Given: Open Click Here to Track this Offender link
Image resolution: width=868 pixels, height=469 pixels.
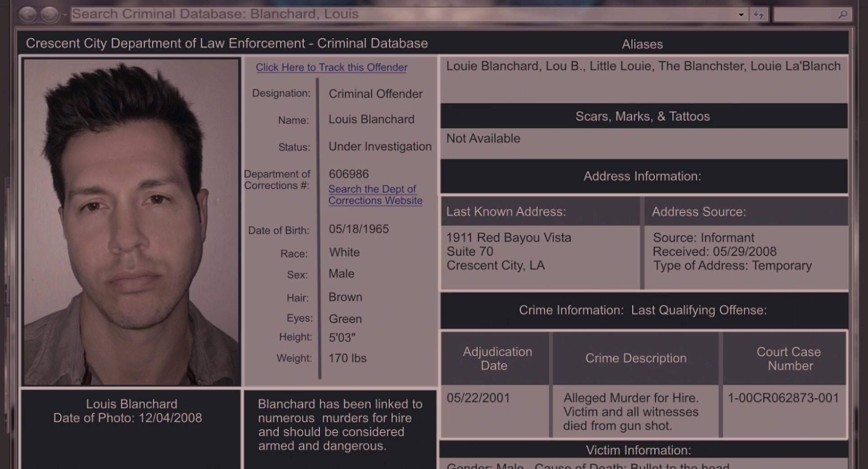Looking at the screenshot, I should point(331,67).
